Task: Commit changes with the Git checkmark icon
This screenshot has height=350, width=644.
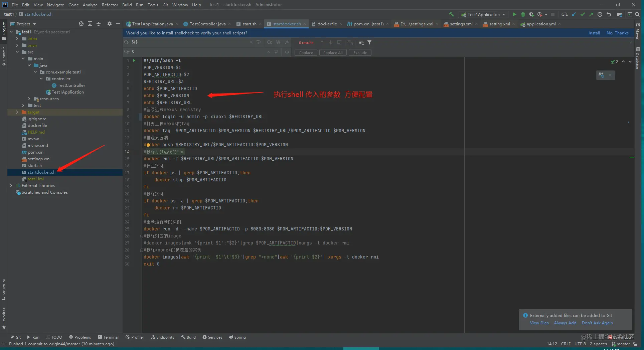Action: point(583,14)
